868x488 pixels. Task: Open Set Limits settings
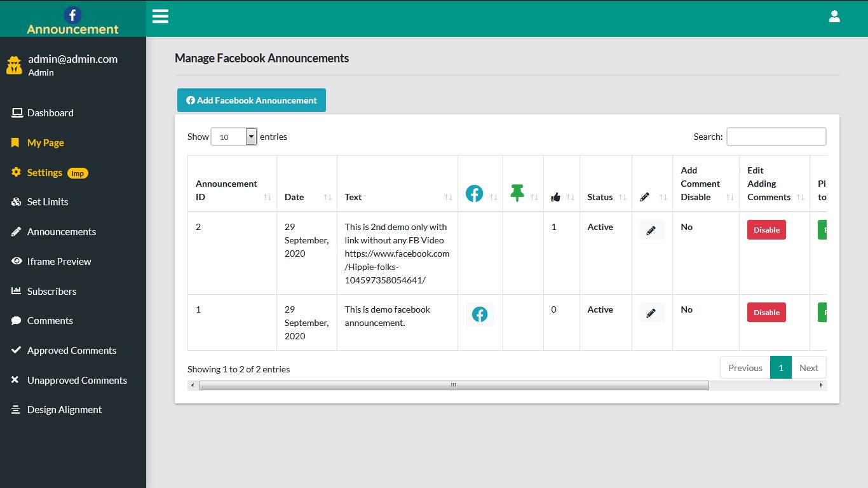pyautogui.click(x=48, y=201)
